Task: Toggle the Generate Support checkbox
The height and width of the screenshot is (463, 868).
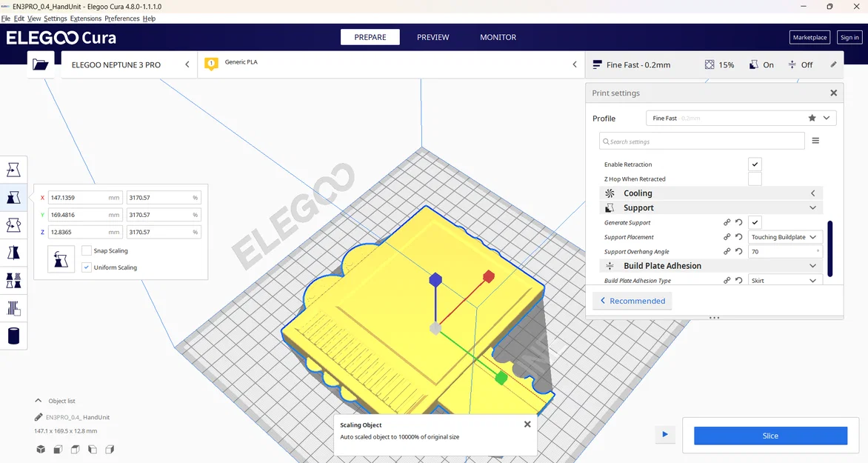Action: 755,222
